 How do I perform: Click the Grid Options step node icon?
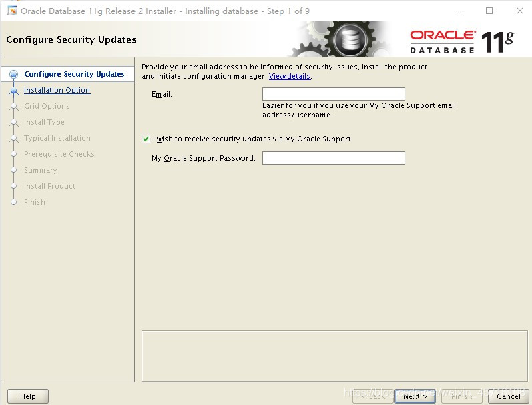click(14, 107)
